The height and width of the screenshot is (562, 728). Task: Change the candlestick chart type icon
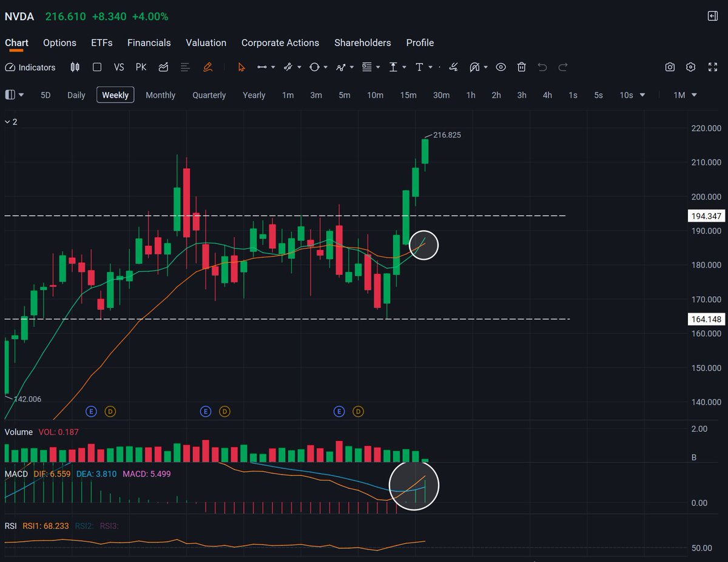pyautogui.click(x=75, y=67)
